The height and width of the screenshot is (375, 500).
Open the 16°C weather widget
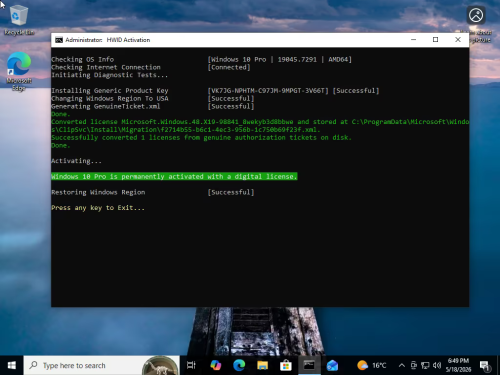point(372,365)
